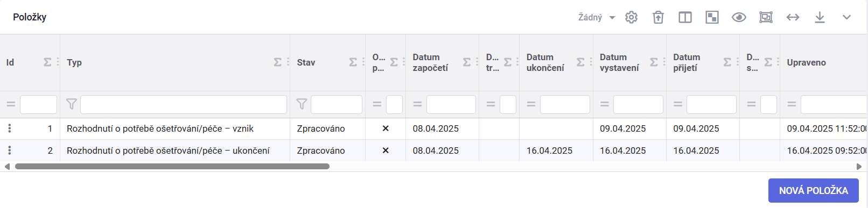This screenshot has height=208, width=868.
Task: Sort by Datum započetí column header
Action: tap(430, 62)
